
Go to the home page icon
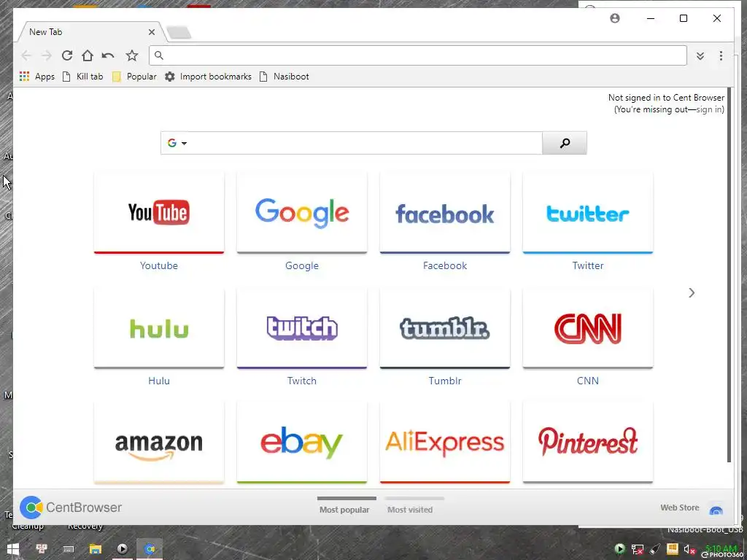point(88,55)
